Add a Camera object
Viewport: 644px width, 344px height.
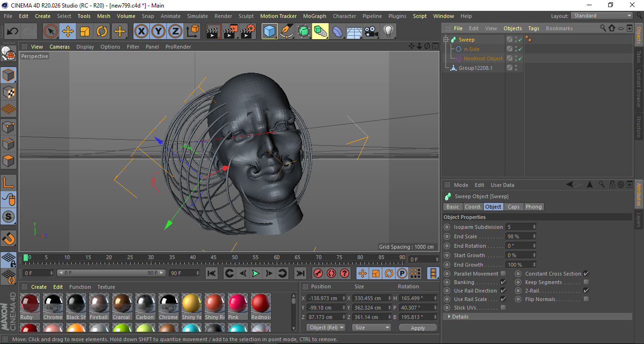point(372,32)
